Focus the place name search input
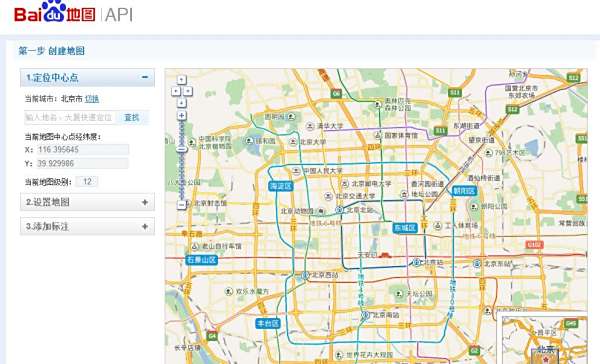Viewport: 600px width, 364px height. (70, 118)
